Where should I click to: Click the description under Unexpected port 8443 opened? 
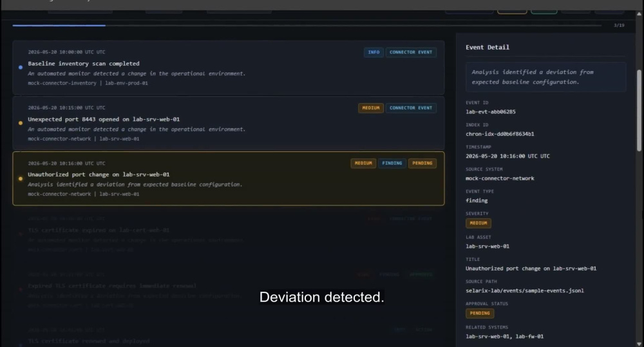pos(137,129)
